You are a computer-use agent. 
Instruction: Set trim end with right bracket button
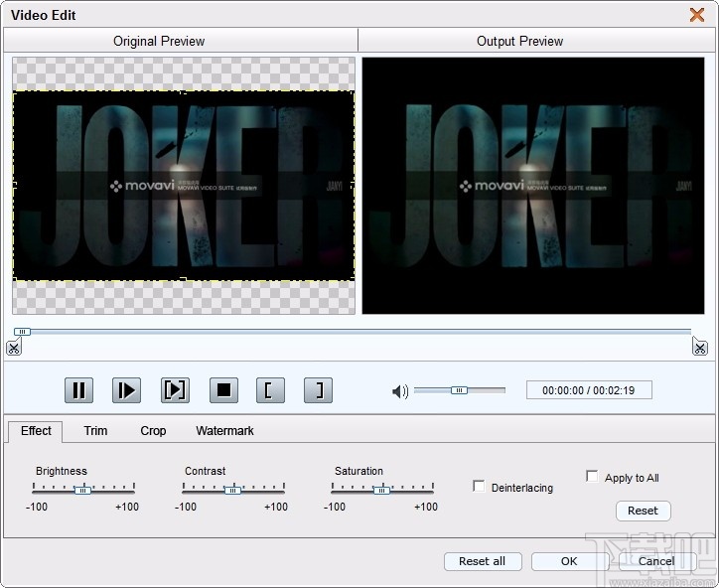(x=318, y=390)
